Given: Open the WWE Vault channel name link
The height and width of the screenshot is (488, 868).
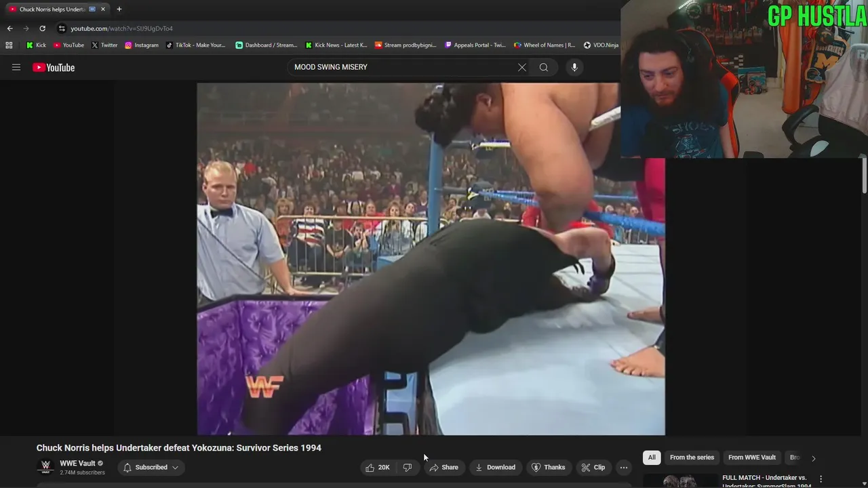Looking at the screenshot, I should click(77, 464).
